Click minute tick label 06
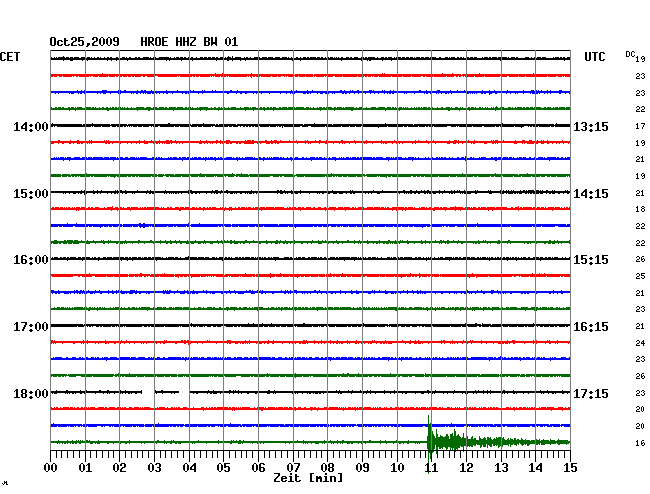The width and height of the screenshot is (650, 494). click(258, 468)
